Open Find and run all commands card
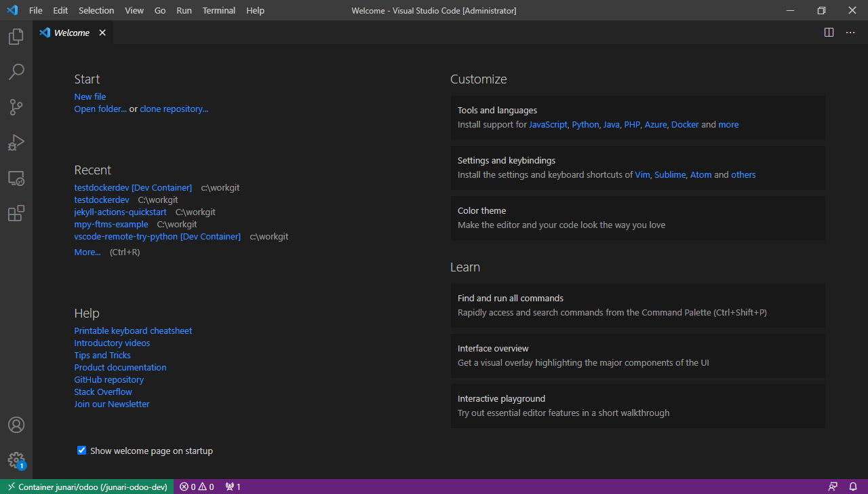868x494 pixels. (x=638, y=305)
